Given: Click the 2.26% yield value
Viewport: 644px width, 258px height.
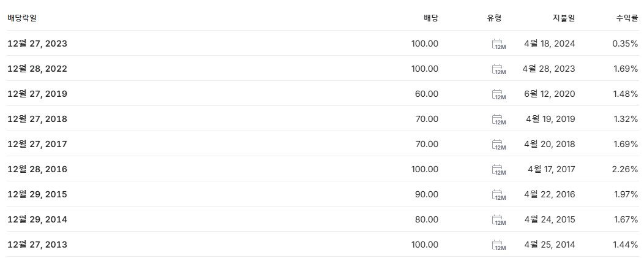Looking at the screenshot, I should [x=625, y=169].
